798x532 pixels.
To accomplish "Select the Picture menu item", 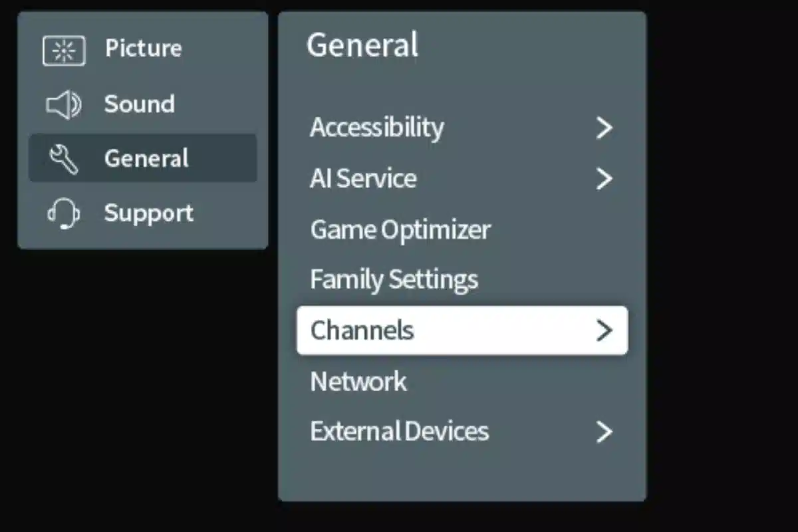I will tap(143, 48).
